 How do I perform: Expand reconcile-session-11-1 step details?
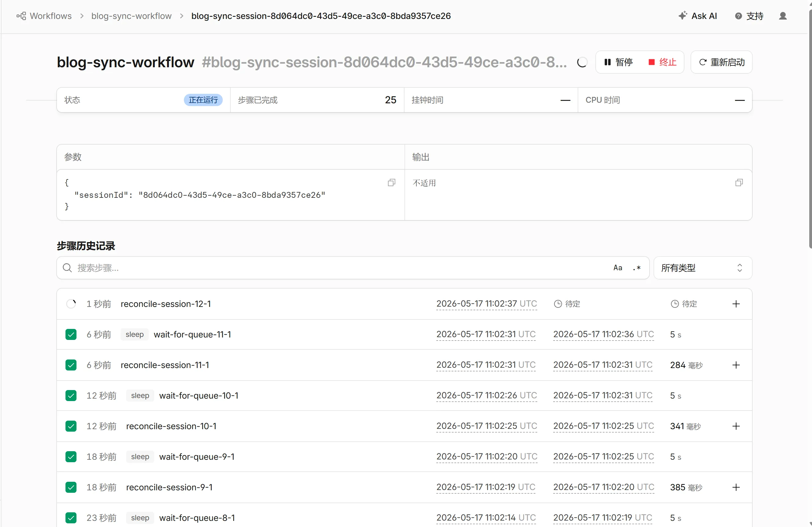[736, 365]
